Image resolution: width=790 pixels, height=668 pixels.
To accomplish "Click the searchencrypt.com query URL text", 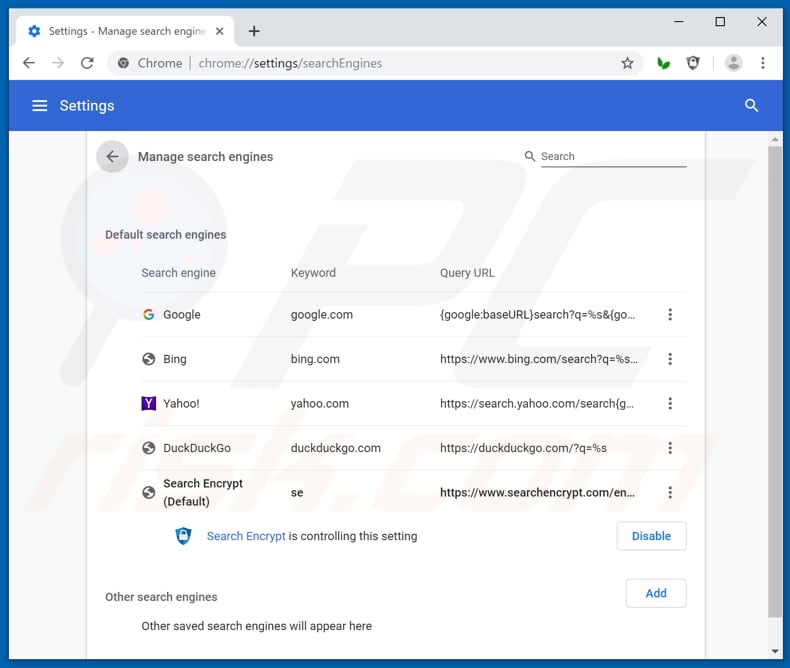I will coord(537,492).
